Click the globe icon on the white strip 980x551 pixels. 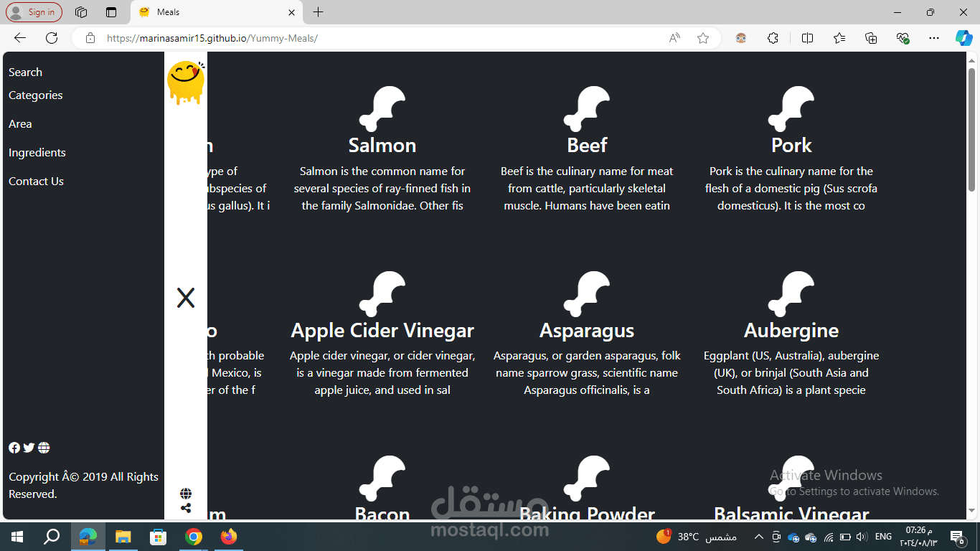pyautogui.click(x=186, y=494)
